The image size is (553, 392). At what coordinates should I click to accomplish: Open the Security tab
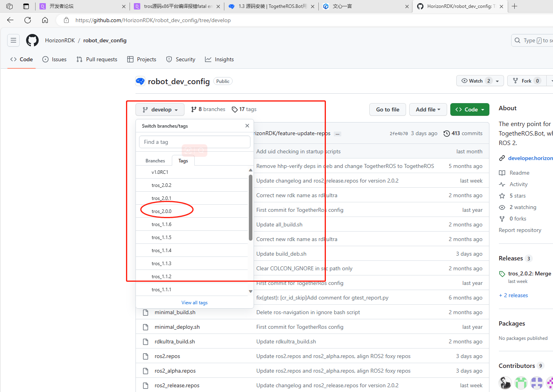[x=181, y=59]
